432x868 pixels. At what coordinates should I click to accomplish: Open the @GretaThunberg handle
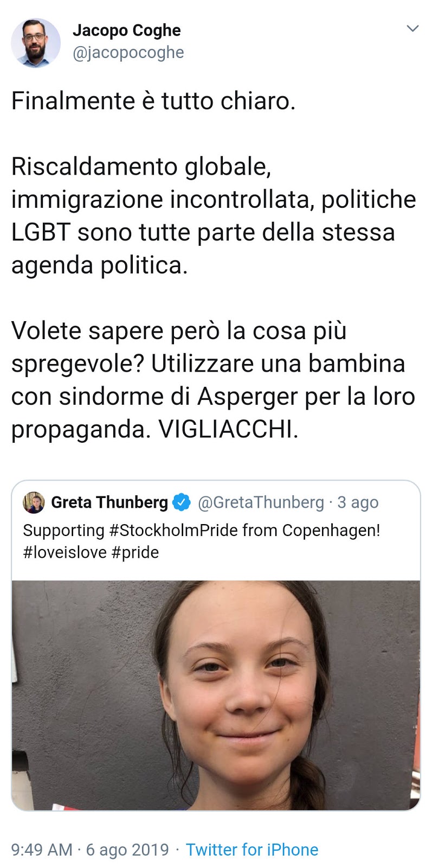click(261, 502)
